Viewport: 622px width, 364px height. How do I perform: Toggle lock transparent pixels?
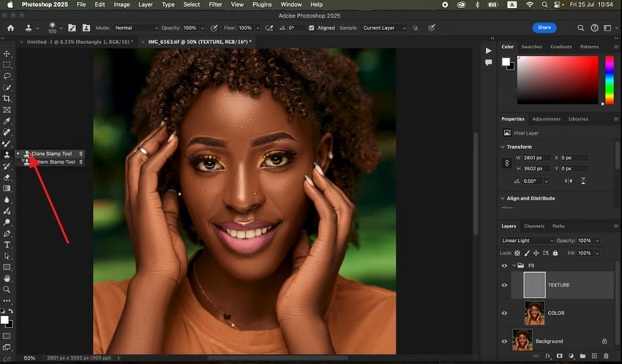click(517, 253)
